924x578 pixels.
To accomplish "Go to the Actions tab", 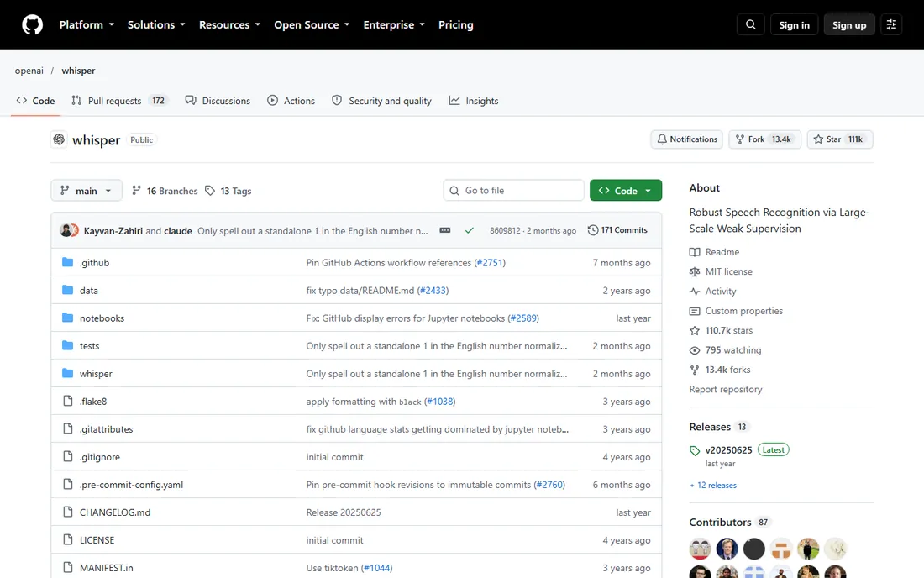I will click(x=291, y=101).
